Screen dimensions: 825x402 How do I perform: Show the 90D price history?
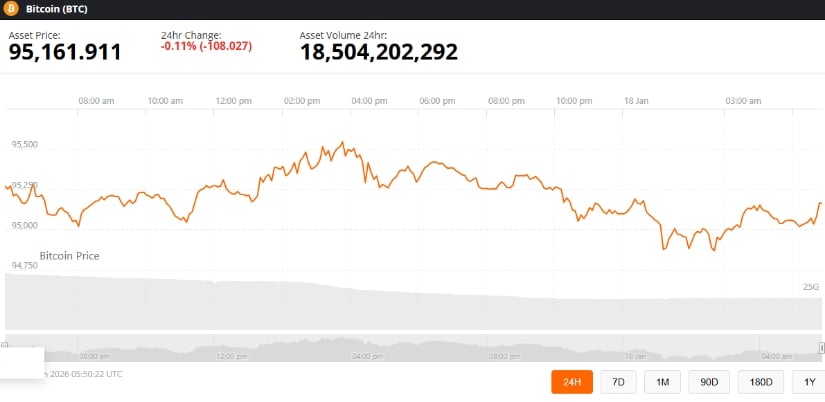tap(708, 382)
